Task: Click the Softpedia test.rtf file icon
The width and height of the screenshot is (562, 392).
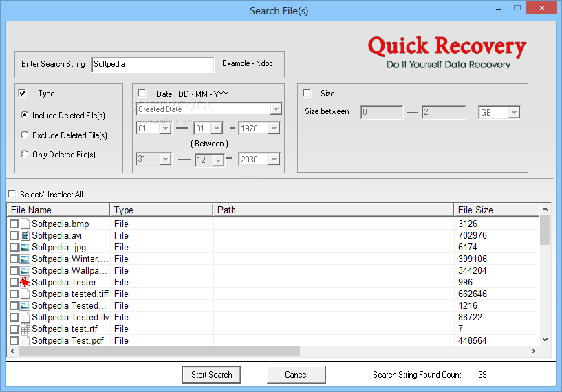Action: (x=25, y=329)
